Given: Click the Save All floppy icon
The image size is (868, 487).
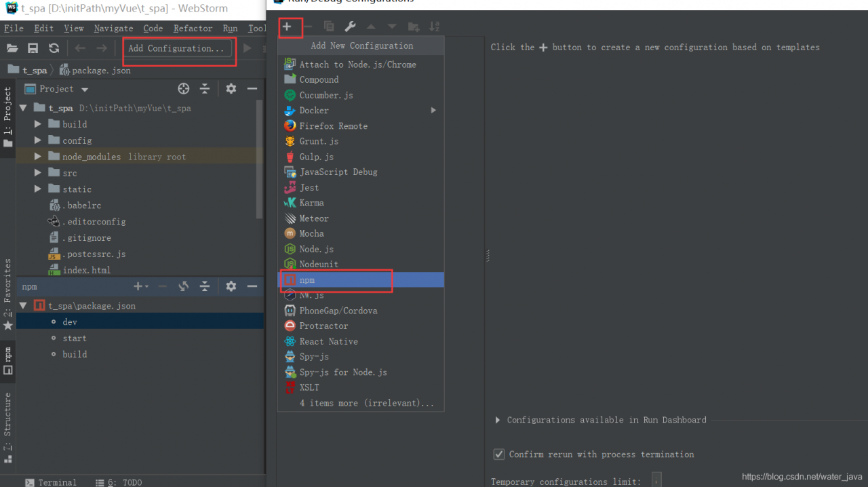Looking at the screenshot, I should click(x=33, y=48).
